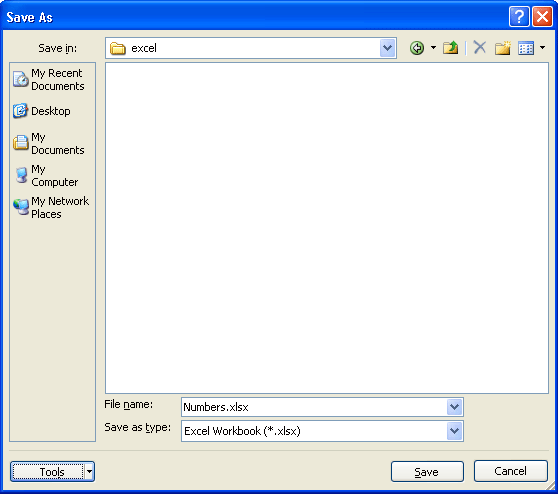The height and width of the screenshot is (494, 558).
Task: Go up one folder level
Action: coord(451,48)
